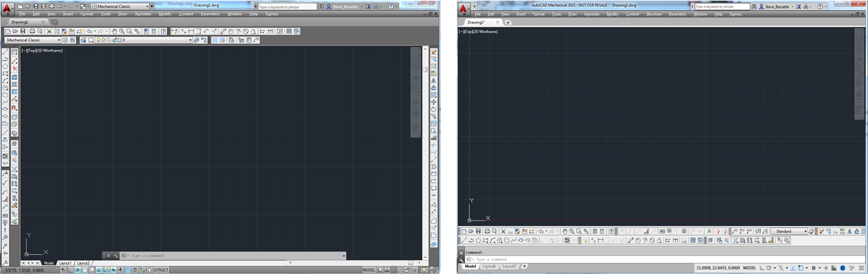The image size is (868, 274).
Task: Close the command line X in left window
Action: coord(108,256)
